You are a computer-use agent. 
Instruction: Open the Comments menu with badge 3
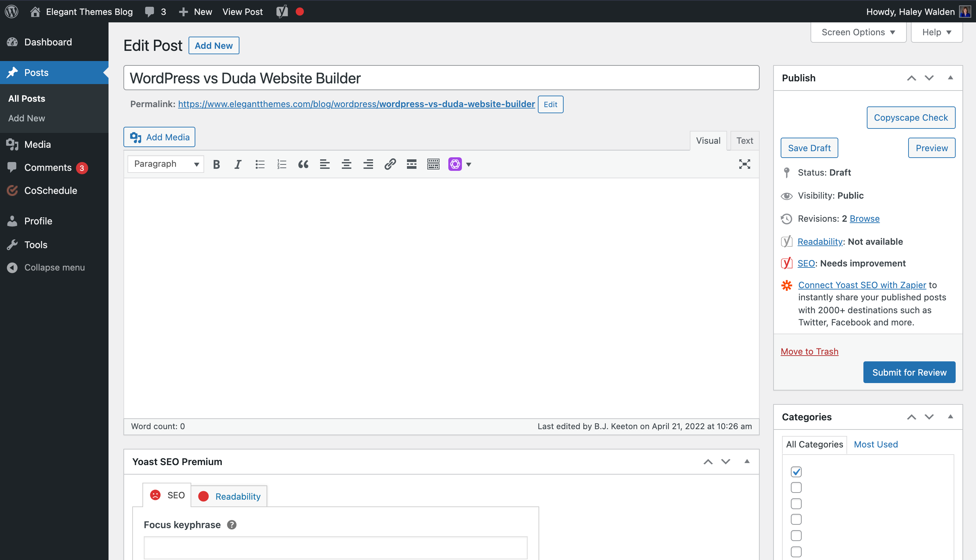(x=54, y=167)
